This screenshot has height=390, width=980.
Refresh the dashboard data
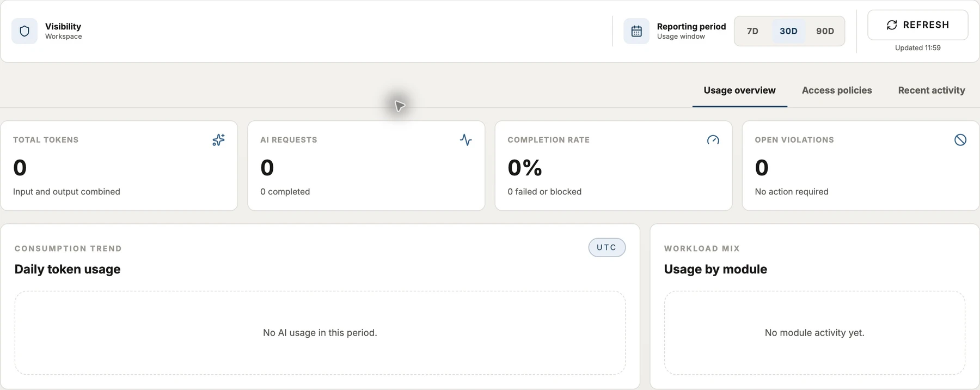[x=918, y=25]
